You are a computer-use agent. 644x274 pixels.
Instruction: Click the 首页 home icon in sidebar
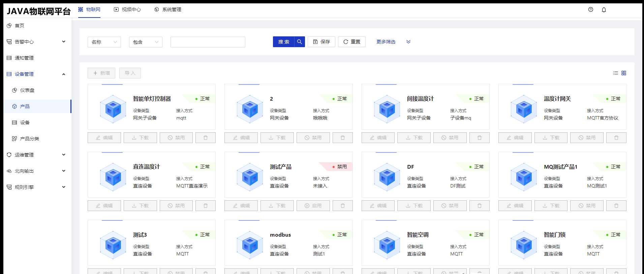tap(9, 26)
